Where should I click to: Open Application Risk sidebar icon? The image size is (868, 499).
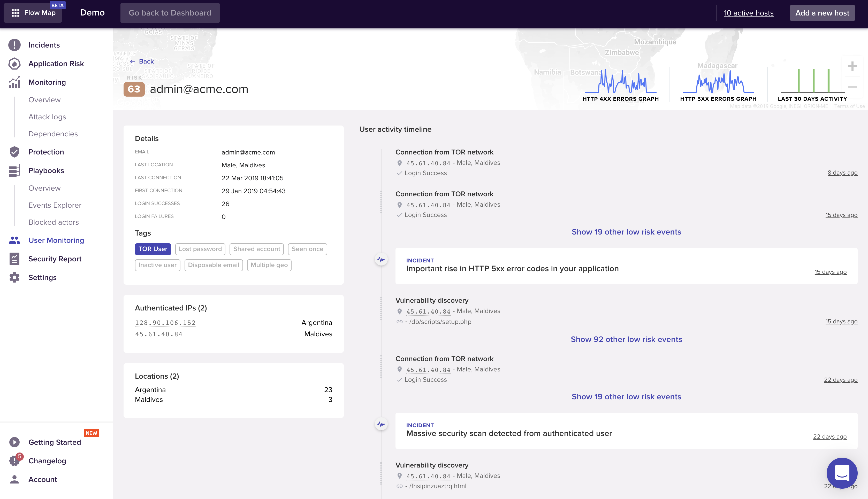(14, 63)
